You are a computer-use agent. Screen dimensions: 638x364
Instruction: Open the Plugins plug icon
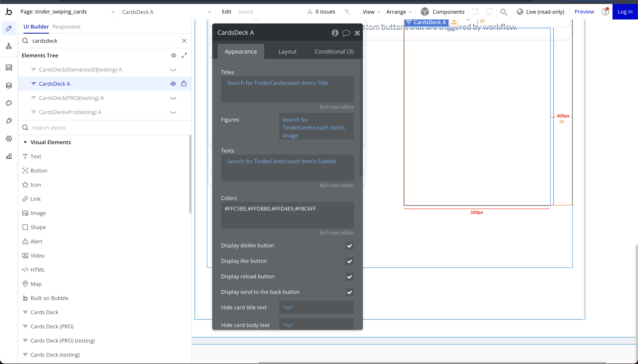coord(9,121)
